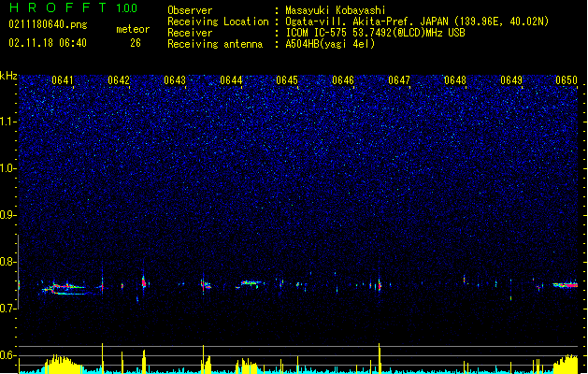The width and height of the screenshot is (588, 374).
Task: Click the observer name Masayuki Kobayashi
Action: coord(336,10)
